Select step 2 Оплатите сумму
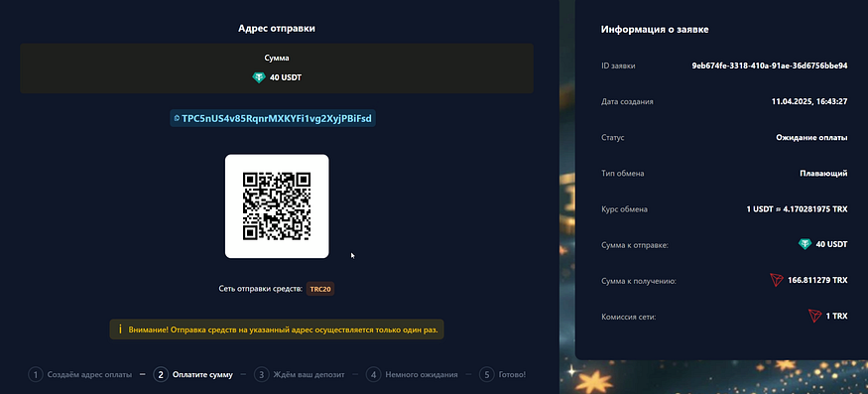The height and width of the screenshot is (394, 868). 192,374
